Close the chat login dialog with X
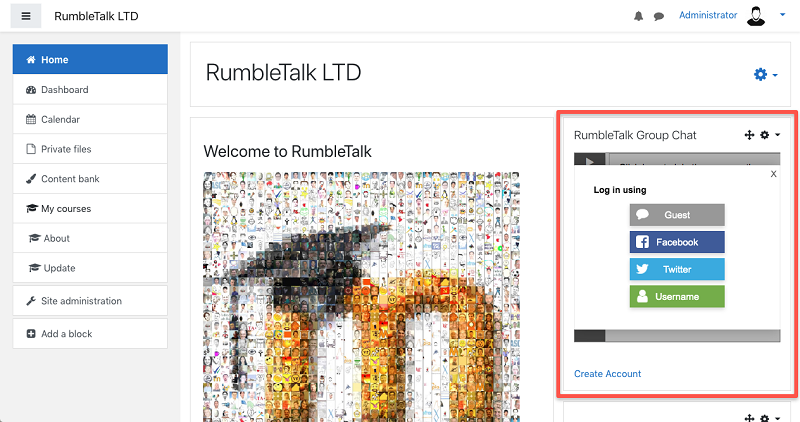800x422 pixels. (x=773, y=174)
